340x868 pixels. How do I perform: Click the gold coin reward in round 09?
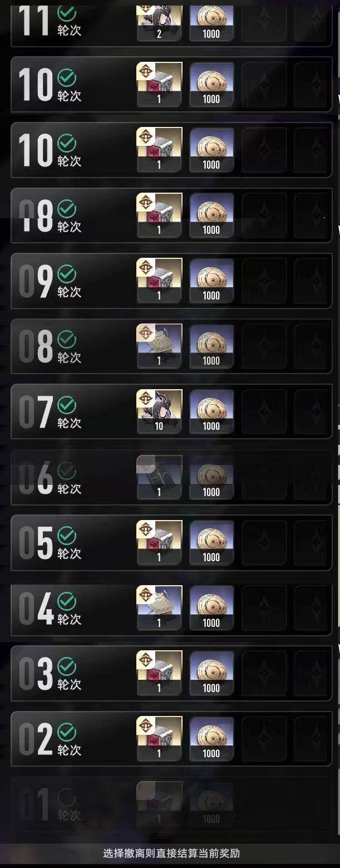(x=211, y=281)
